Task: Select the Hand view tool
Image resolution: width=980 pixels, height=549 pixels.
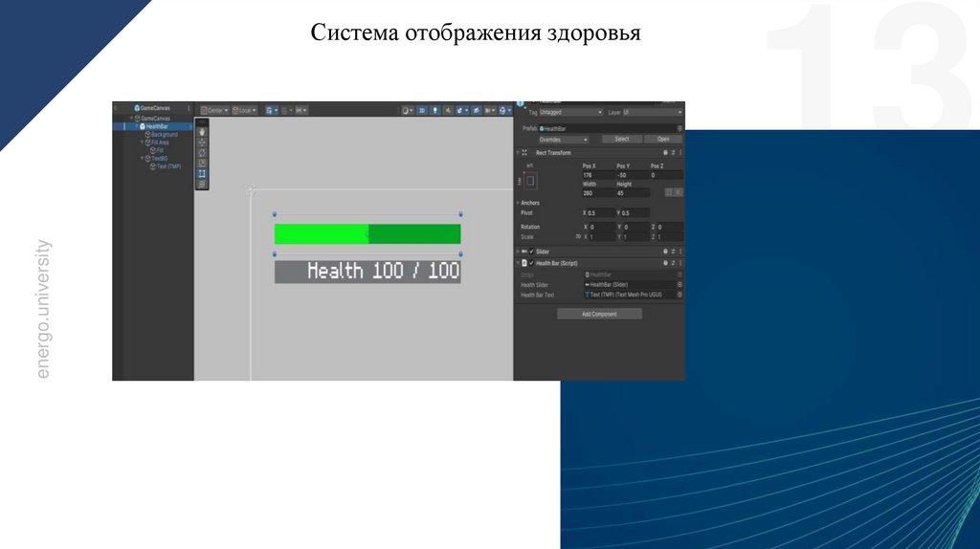Action: tap(202, 132)
